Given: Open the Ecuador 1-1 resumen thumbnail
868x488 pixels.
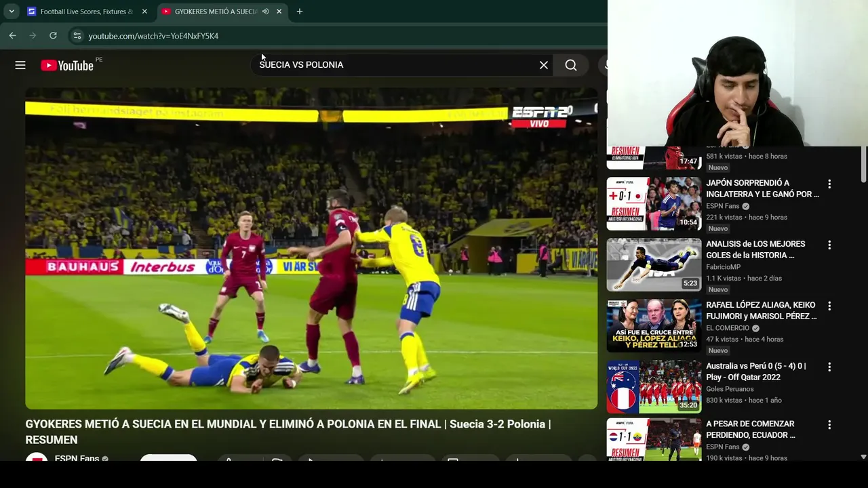Looking at the screenshot, I should pos(654,439).
